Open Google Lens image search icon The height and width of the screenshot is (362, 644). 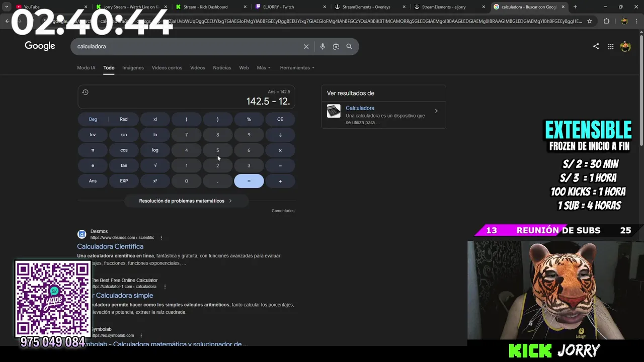point(336,46)
